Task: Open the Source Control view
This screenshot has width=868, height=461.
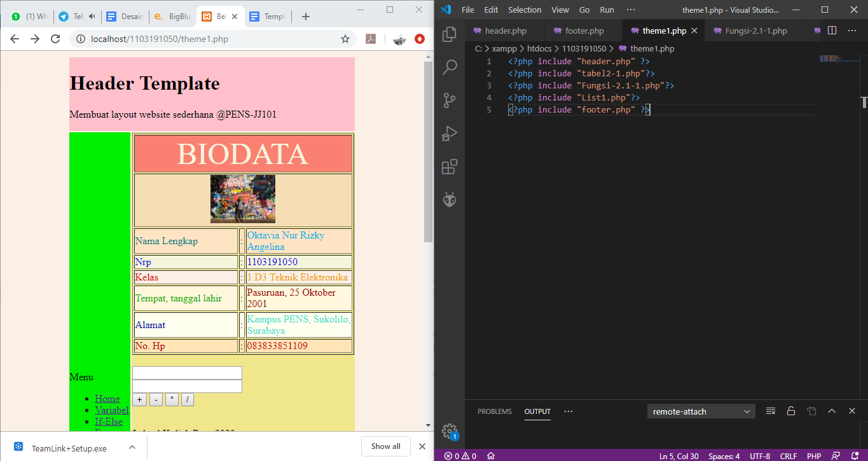Action: (450, 100)
